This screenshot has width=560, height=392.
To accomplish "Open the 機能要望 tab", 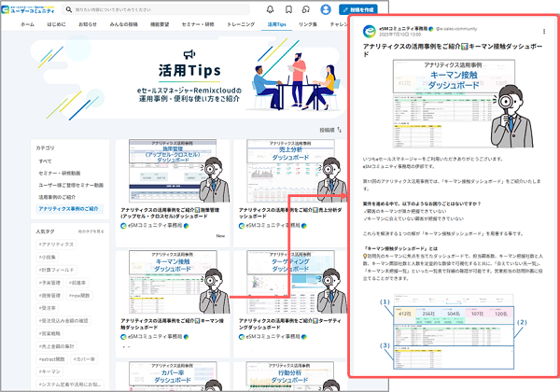I will [x=160, y=24].
